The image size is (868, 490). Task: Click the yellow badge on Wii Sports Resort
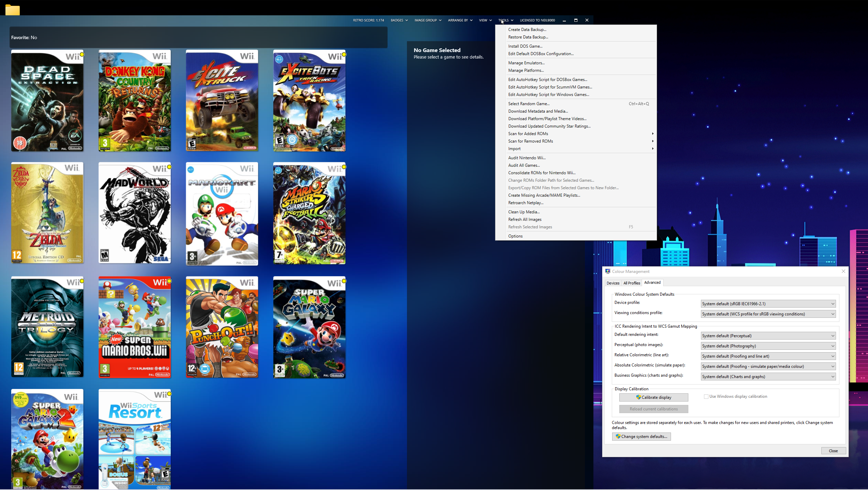click(x=169, y=394)
